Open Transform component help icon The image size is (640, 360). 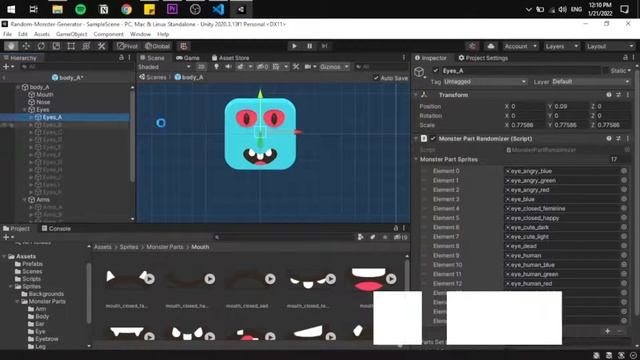609,95
